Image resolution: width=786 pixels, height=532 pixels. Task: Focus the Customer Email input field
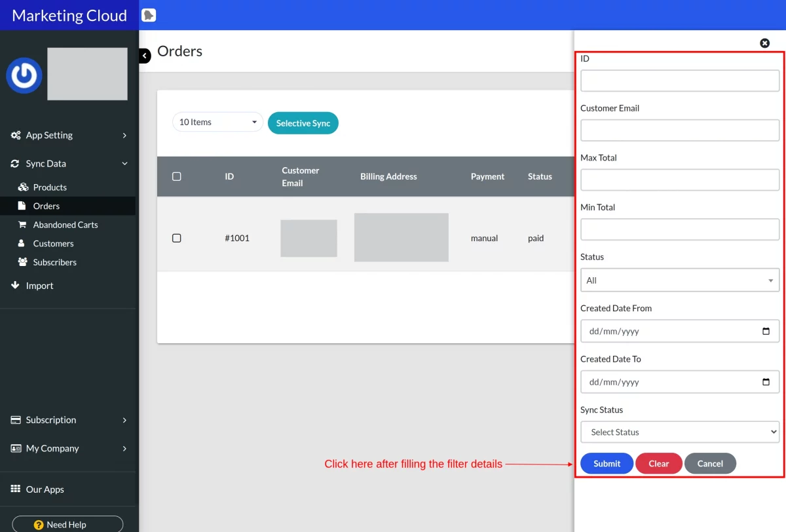[x=680, y=130]
